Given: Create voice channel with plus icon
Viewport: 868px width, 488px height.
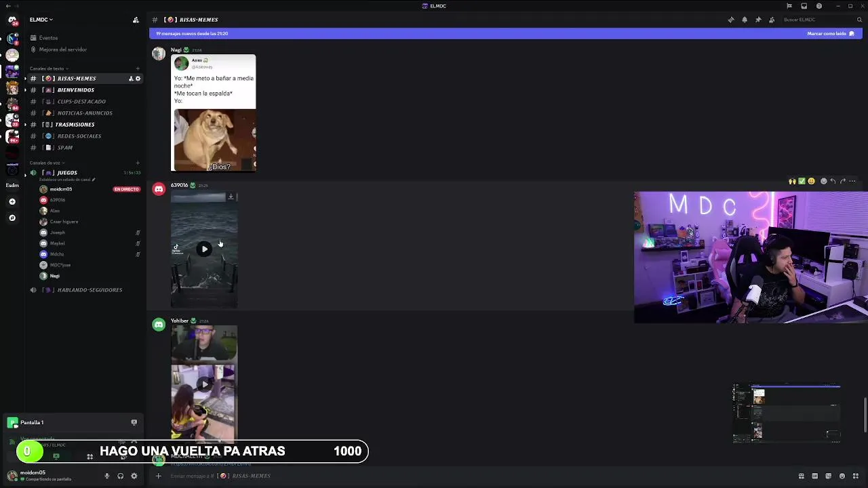Looking at the screenshot, I should [x=138, y=163].
